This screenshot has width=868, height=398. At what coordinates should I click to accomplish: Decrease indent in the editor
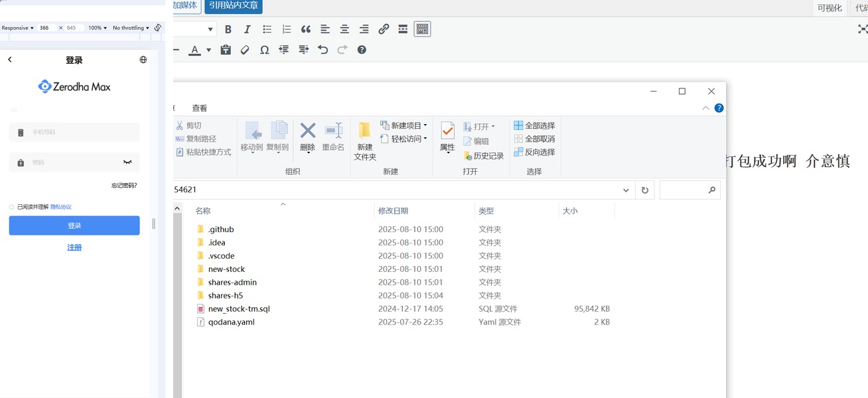pyautogui.click(x=284, y=50)
